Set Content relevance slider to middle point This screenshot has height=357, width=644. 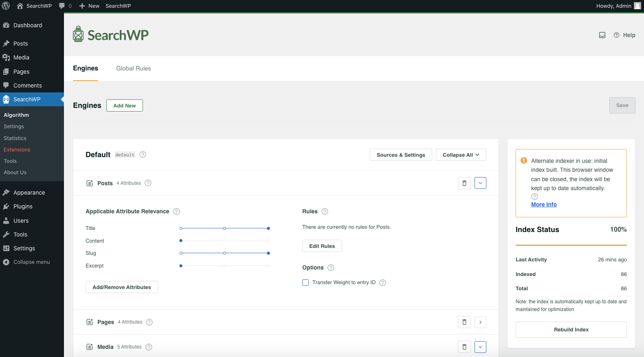pos(224,241)
